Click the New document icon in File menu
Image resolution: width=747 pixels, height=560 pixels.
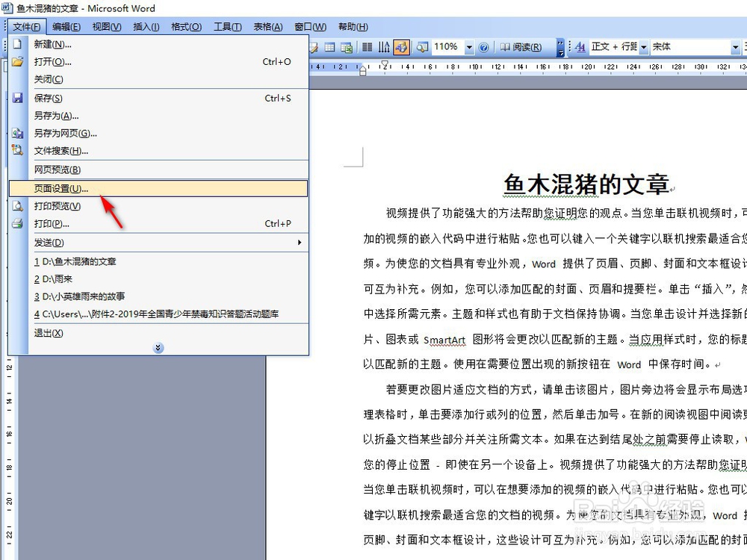pos(18,44)
